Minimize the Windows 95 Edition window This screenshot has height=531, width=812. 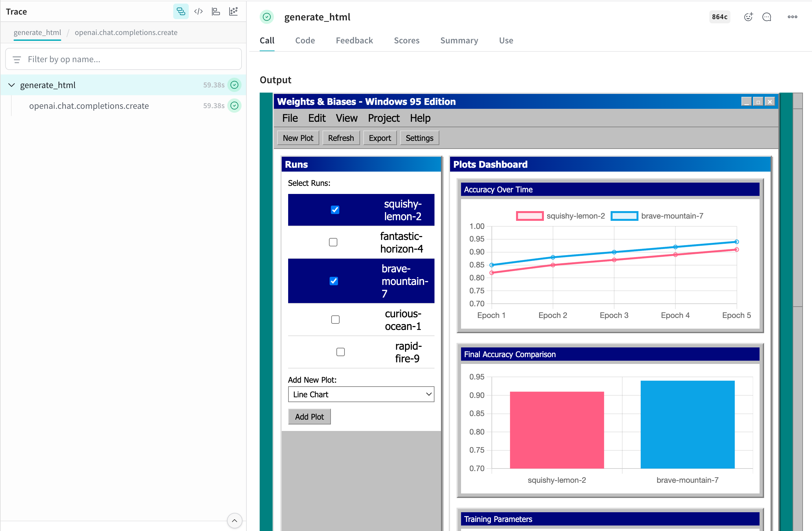(746, 102)
